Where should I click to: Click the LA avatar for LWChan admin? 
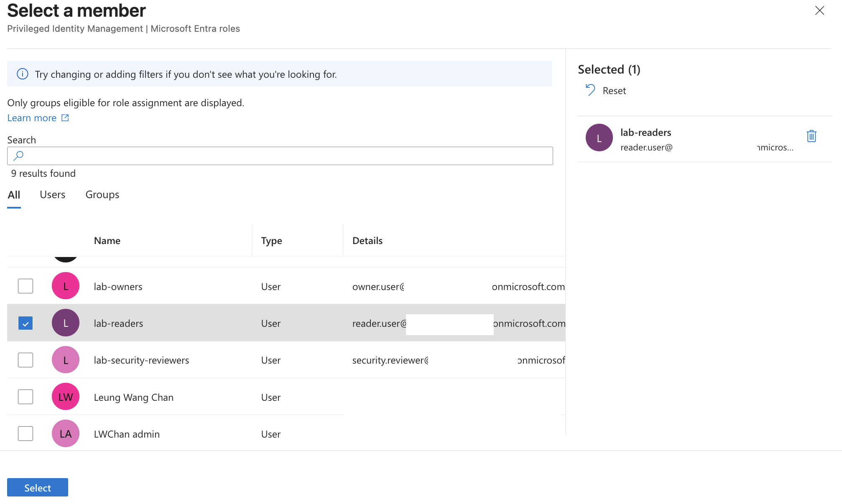pyautogui.click(x=66, y=433)
